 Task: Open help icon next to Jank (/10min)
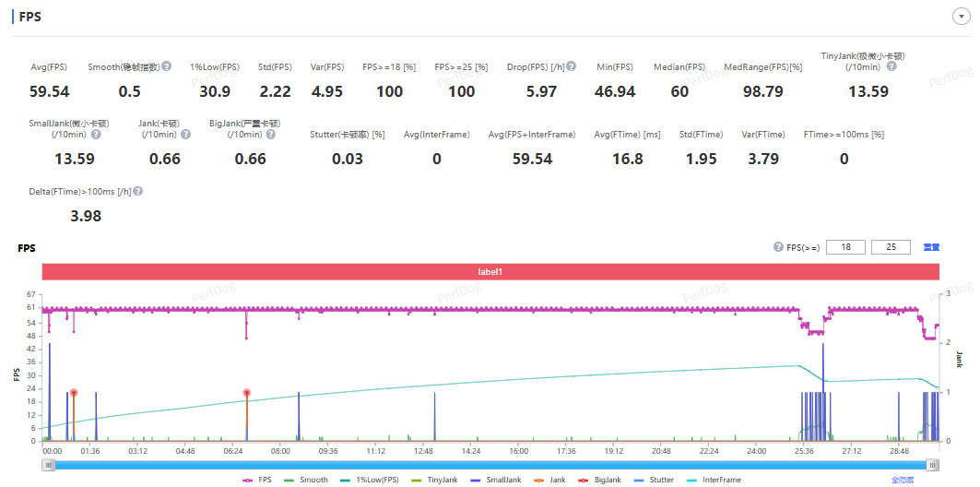tap(185, 134)
